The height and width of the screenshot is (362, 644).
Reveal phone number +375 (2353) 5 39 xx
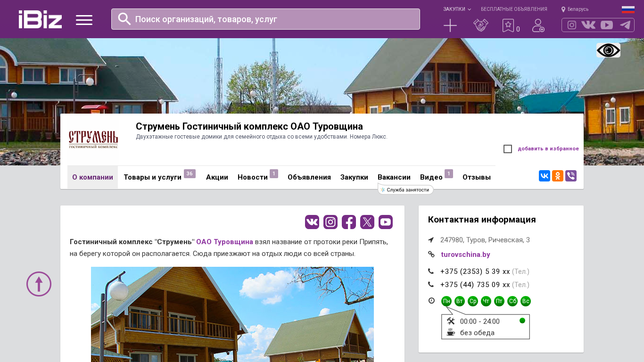[475, 271]
